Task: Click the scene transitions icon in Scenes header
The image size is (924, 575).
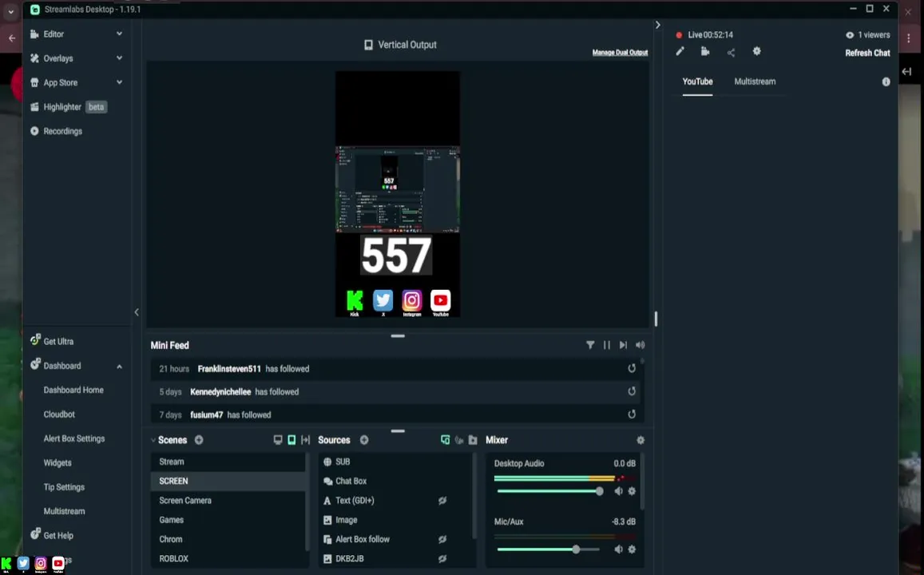Action: (x=305, y=440)
